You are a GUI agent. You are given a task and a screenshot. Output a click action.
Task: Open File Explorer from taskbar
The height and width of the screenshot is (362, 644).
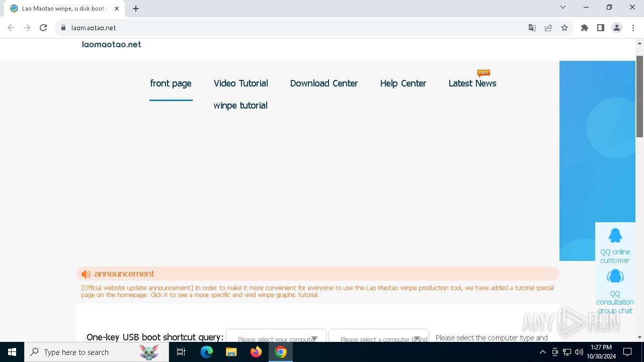click(x=231, y=352)
